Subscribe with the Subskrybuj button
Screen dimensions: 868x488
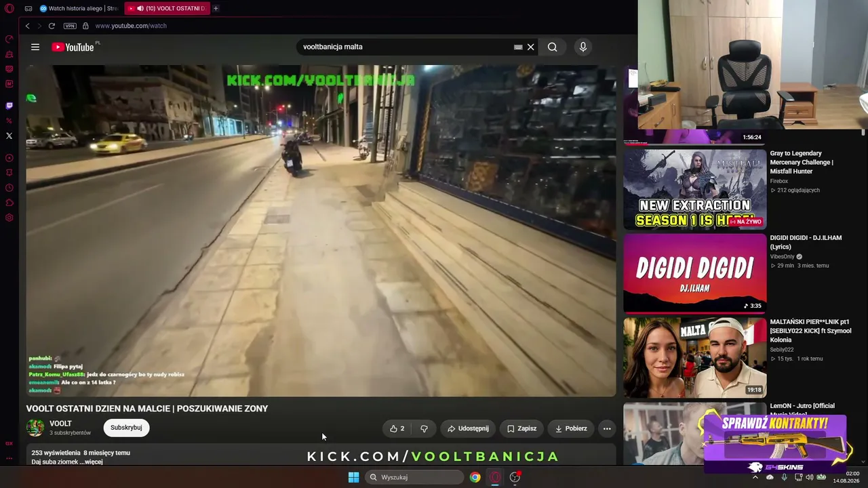[126, 428]
